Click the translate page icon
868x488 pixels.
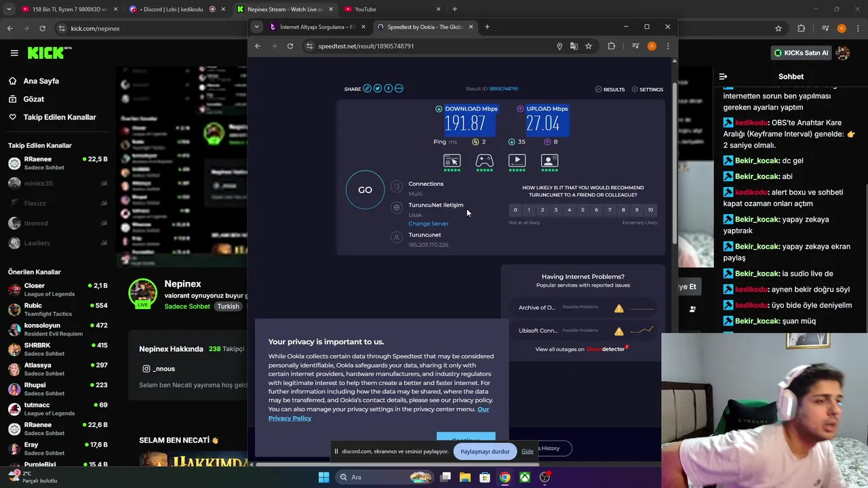click(574, 46)
